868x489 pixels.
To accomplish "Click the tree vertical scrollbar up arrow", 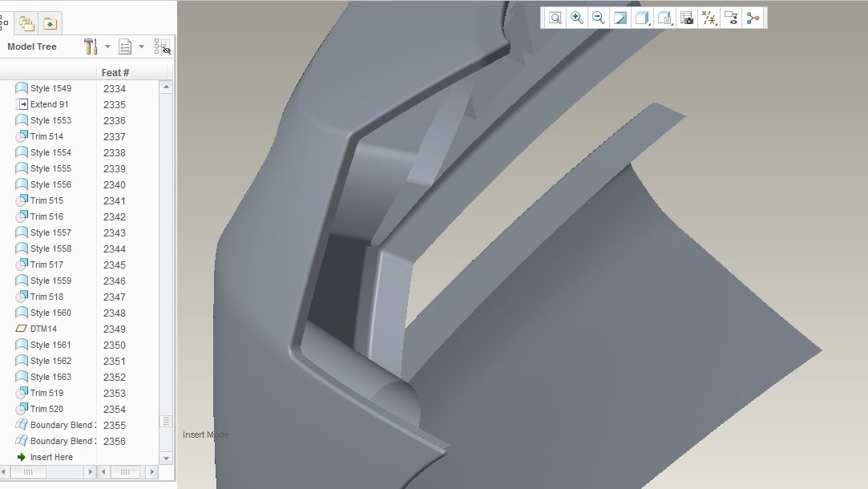I will click(x=166, y=87).
